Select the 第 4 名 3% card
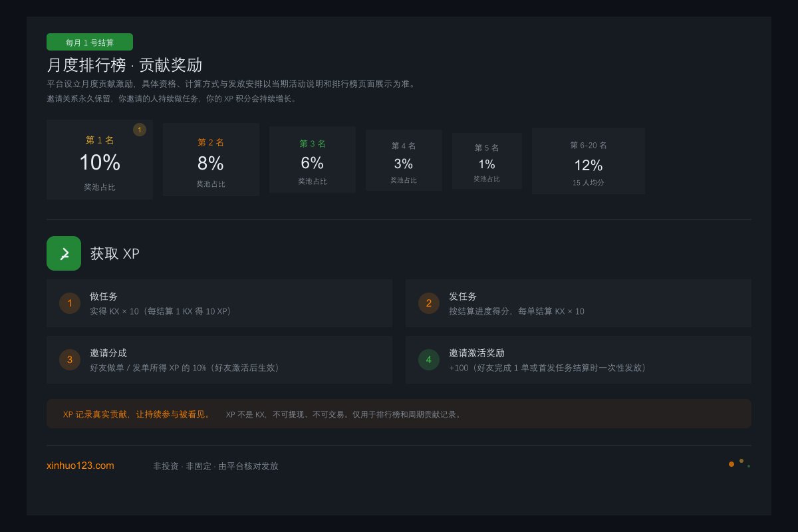This screenshot has width=798, height=532. click(x=404, y=160)
